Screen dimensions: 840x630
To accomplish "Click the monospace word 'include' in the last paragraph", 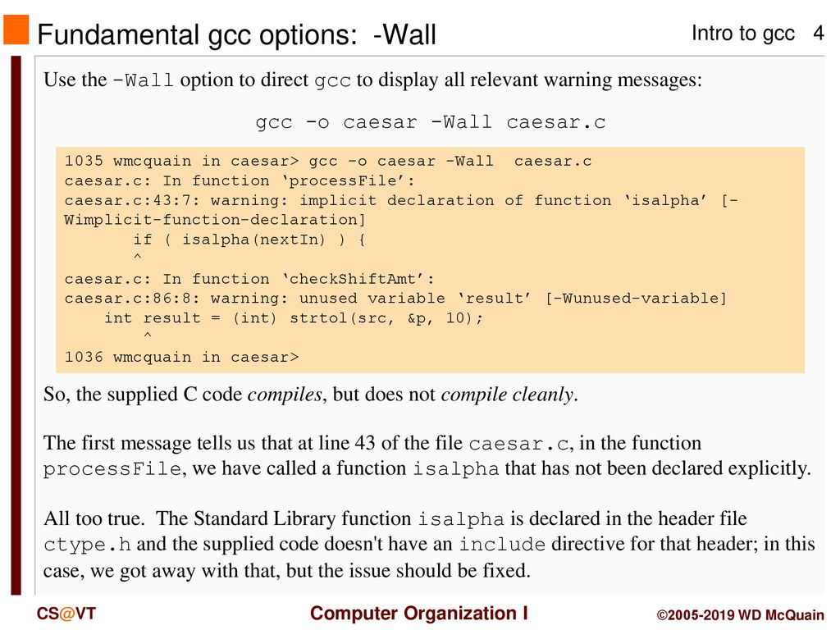I will point(502,545).
